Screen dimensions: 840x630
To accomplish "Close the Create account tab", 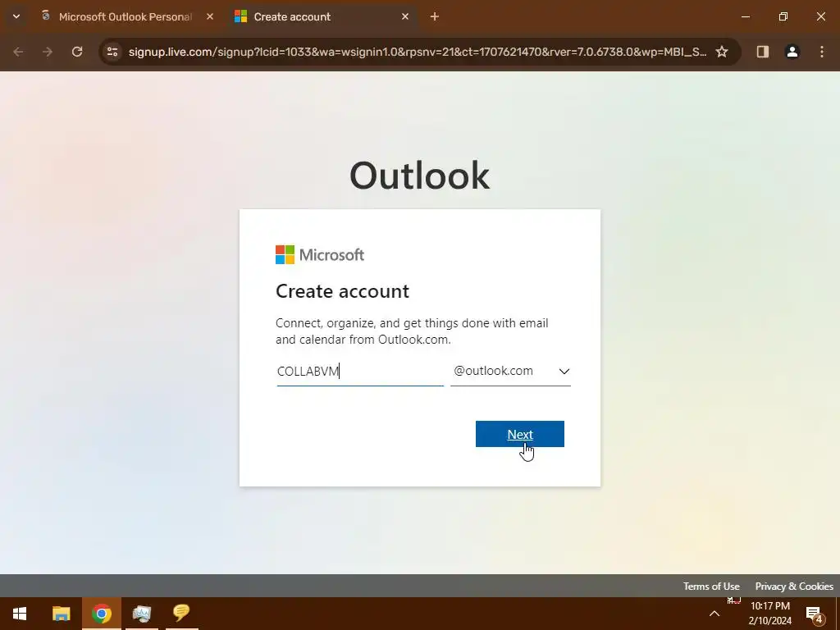I will click(405, 16).
